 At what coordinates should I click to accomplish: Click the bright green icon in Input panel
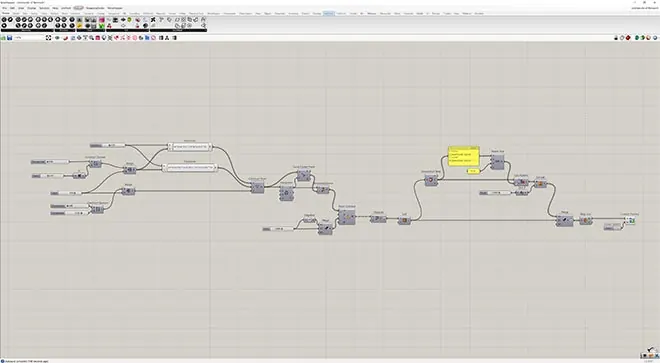(101, 26)
